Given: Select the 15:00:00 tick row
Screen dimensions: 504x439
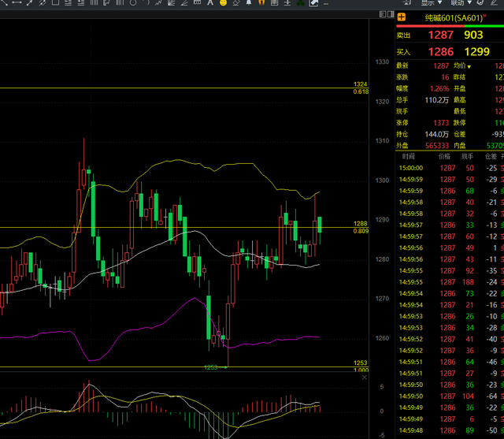Looking at the screenshot, I should tap(450, 168).
